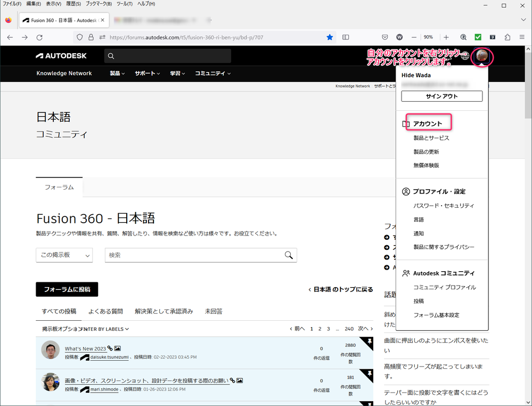Click the Firefox back arrow

(x=10, y=37)
